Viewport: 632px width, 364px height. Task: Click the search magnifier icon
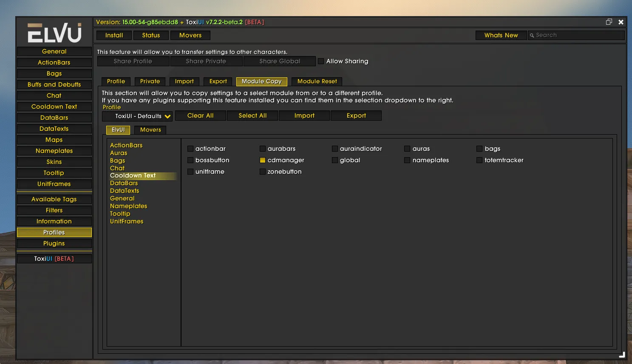click(532, 35)
